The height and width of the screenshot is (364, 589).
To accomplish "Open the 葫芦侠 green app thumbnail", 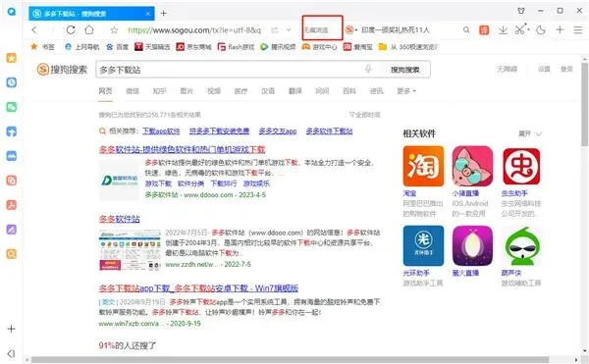I will point(521,246).
